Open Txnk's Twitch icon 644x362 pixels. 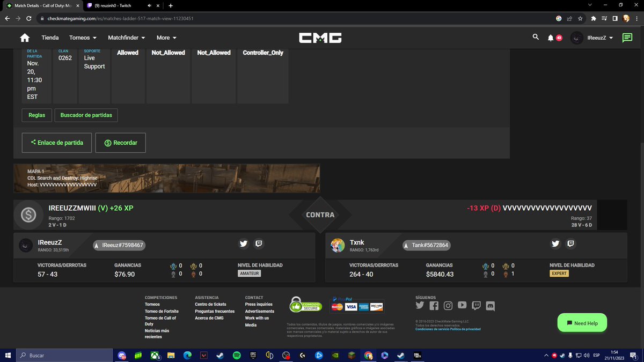(570, 244)
